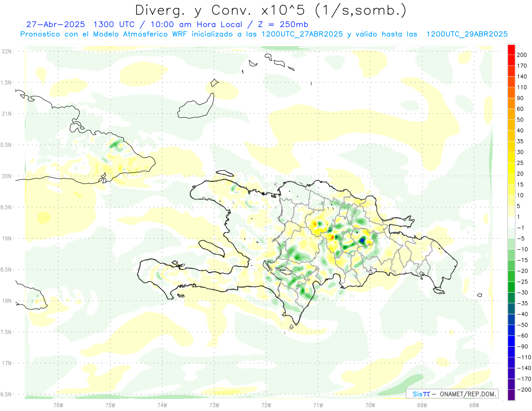This screenshot has height=411, width=532.
Task: Click the 200 value on the colorbar
Action: (x=522, y=55)
